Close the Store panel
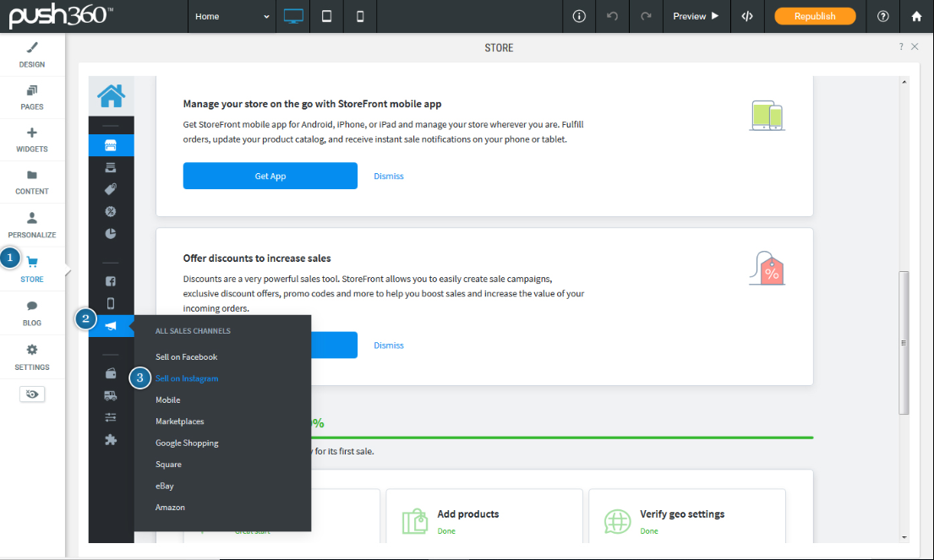Image resolution: width=934 pixels, height=560 pixels. click(x=915, y=46)
